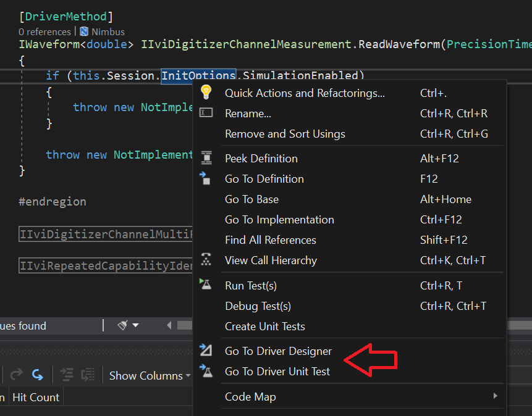Open the Show Columns dropdown
The width and height of the screenshot is (532, 416).
[x=150, y=376]
